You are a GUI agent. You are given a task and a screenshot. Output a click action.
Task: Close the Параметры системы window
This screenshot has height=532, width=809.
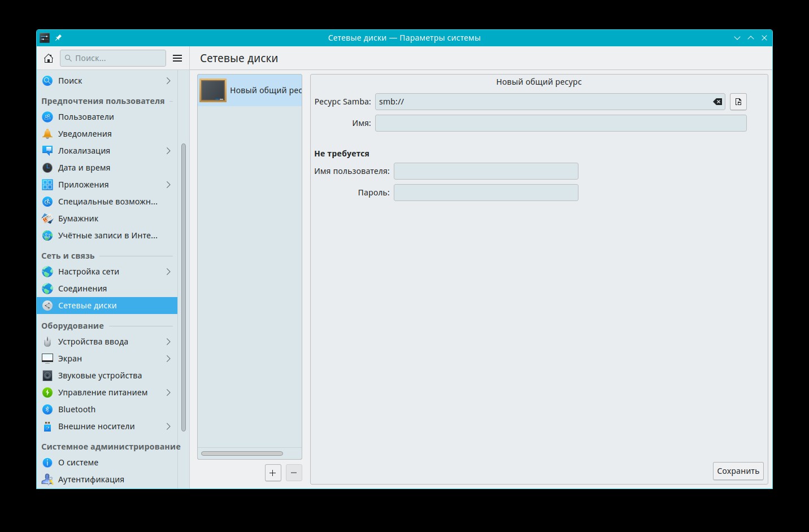(764, 38)
